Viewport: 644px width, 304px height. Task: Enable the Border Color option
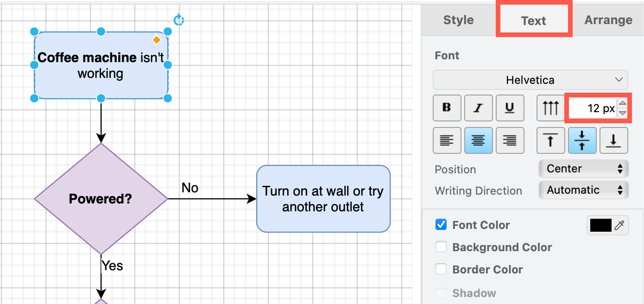coord(441,269)
